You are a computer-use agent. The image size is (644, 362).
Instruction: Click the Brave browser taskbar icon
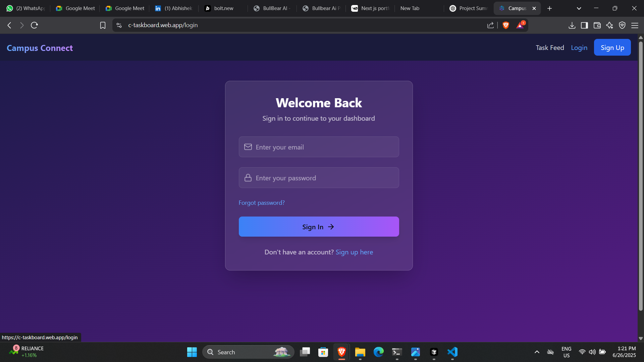[x=341, y=352]
